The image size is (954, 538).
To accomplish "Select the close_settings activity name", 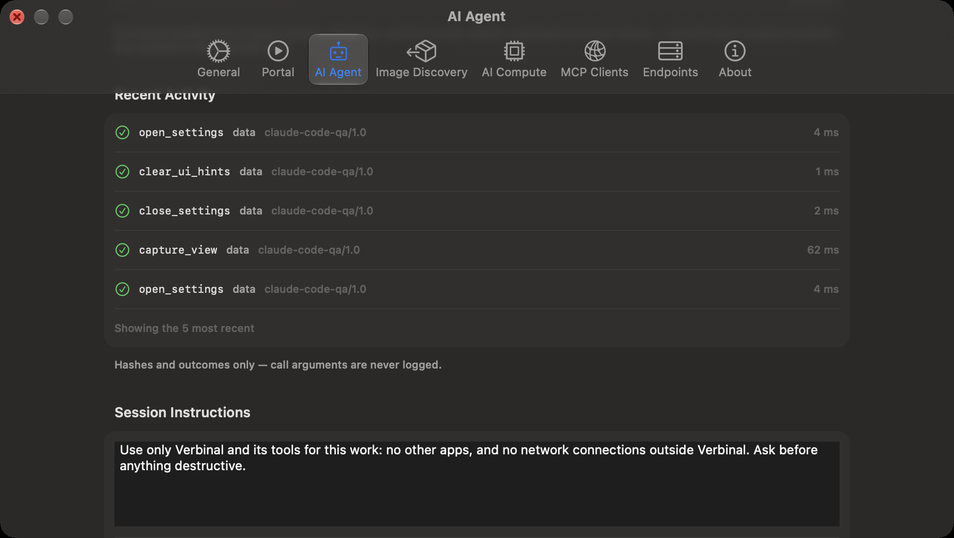I will coord(184,211).
